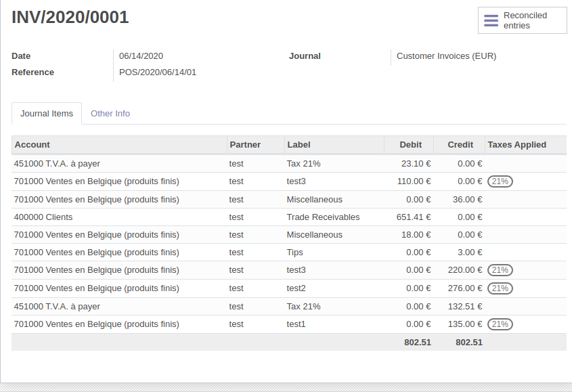Click the 21% tax tag on test2 row
Screen dimensions: 572x392
[x=500, y=288]
